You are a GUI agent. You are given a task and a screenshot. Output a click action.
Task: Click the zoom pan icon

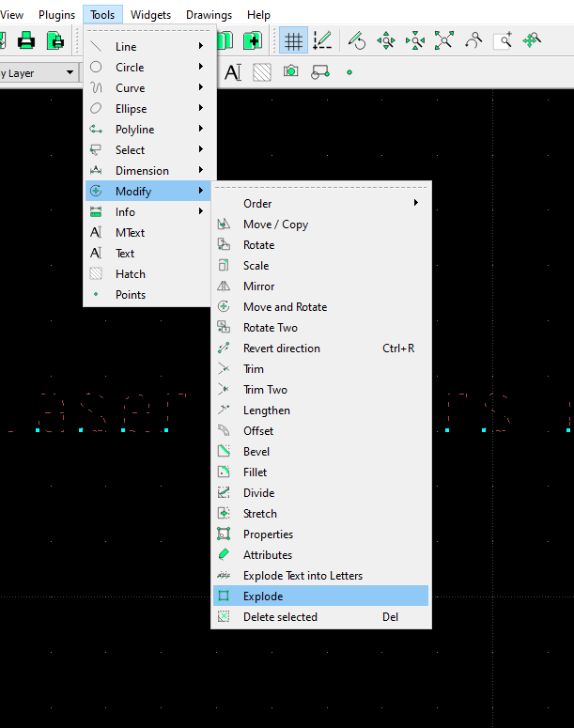[532, 40]
